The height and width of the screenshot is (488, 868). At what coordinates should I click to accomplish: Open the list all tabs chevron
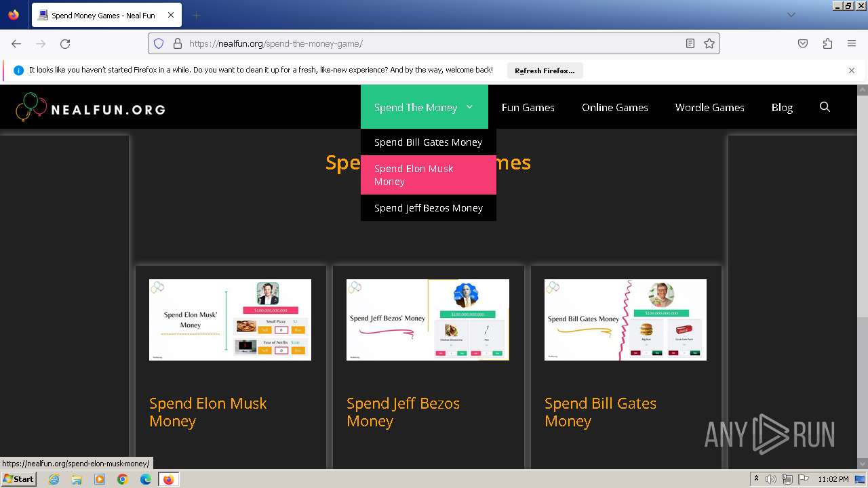click(791, 15)
